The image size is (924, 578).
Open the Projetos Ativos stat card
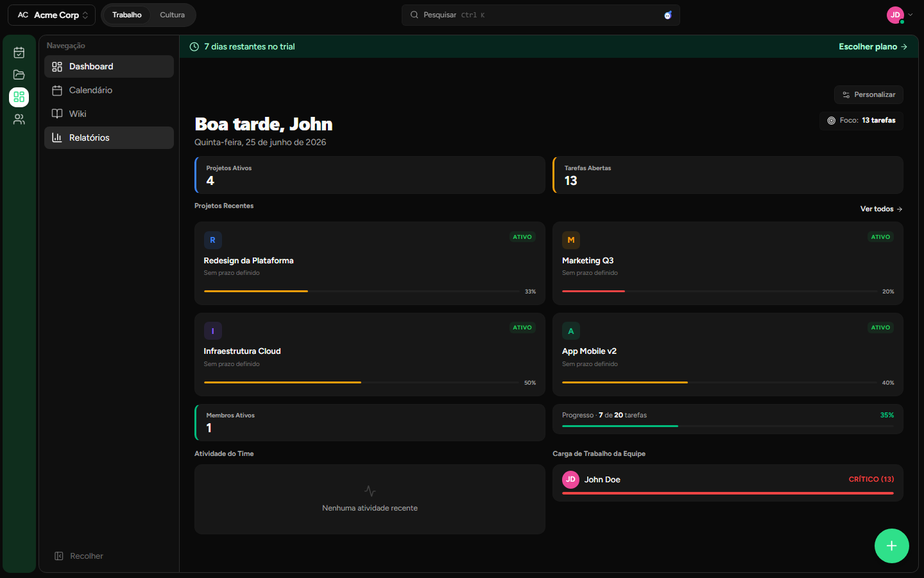coord(370,175)
